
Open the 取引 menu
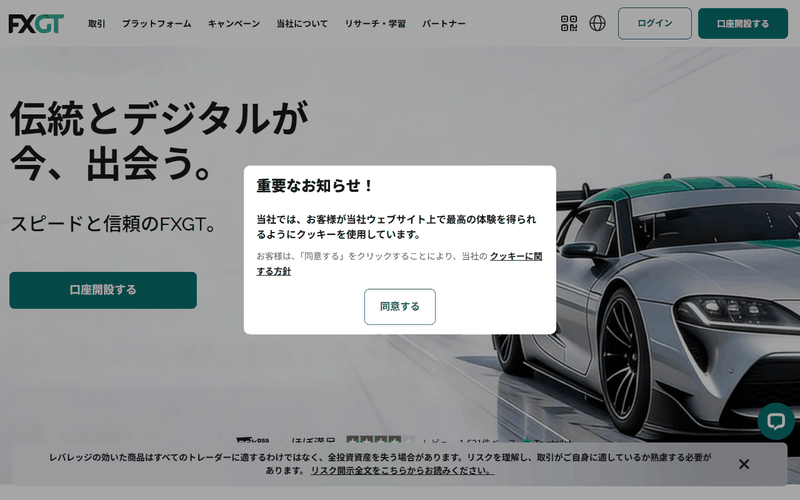click(96, 23)
